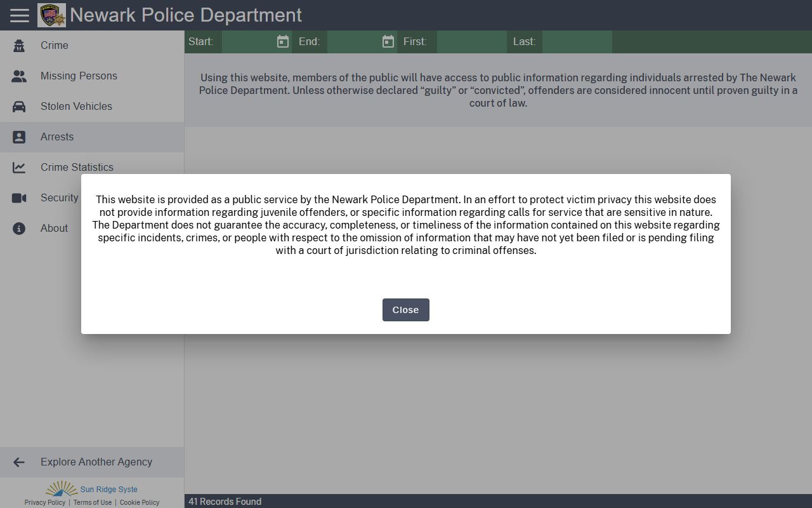The image size is (812, 508).
Task: Select Stolen Vehicles in the sidebar
Action: click(76, 107)
